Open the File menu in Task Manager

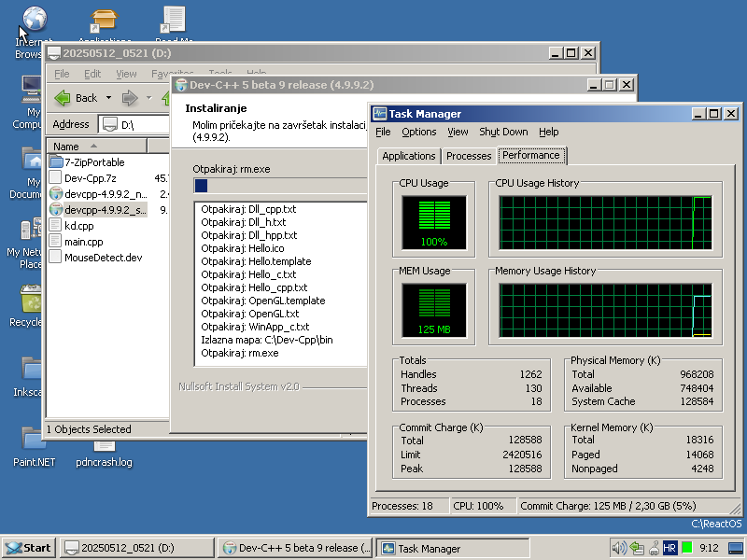click(383, 132)
